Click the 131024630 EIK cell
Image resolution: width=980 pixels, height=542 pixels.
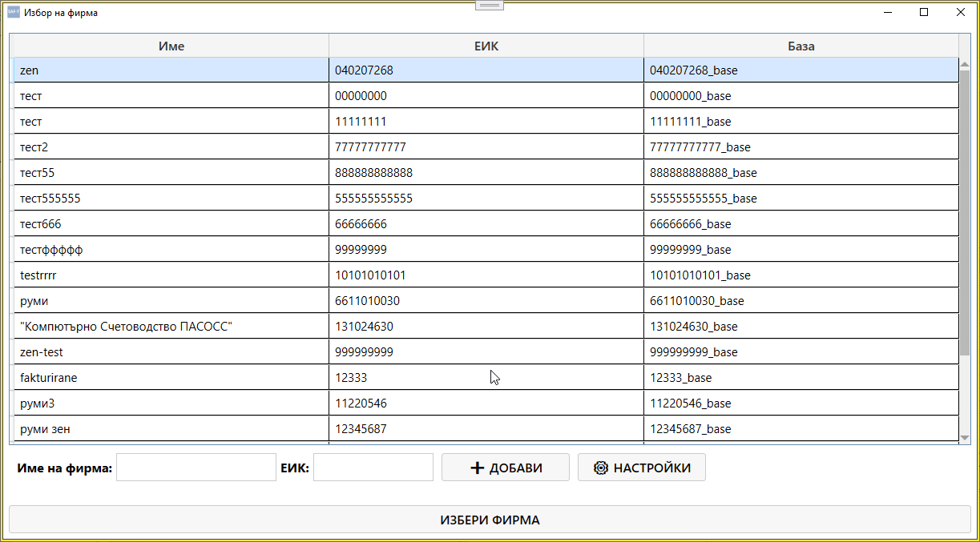coord(486,327)
